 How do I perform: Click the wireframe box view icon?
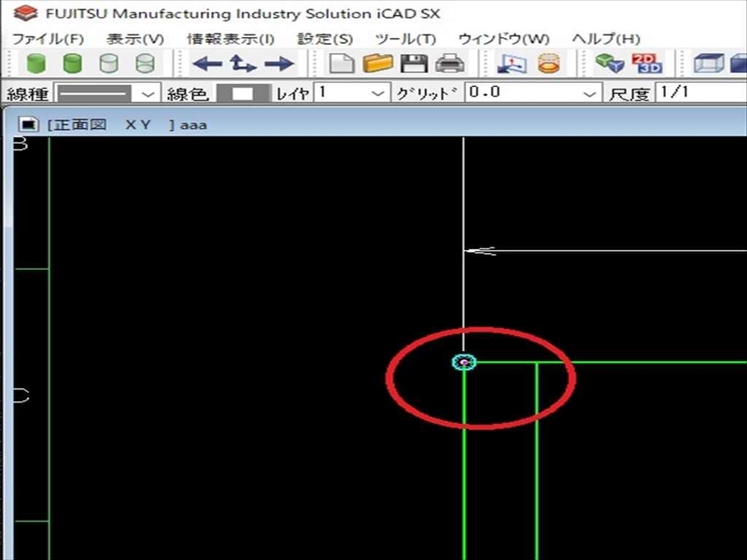click(709, 63)
